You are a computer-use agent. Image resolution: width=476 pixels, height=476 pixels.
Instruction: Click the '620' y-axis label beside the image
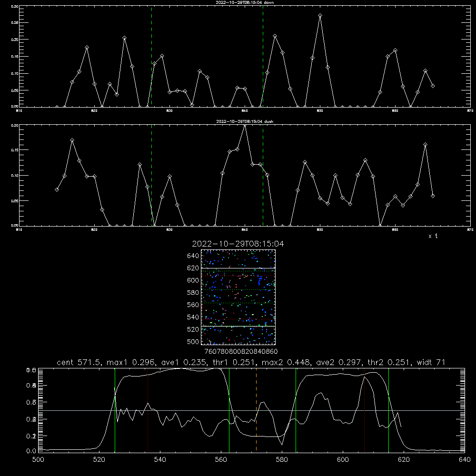click(193, 268)
